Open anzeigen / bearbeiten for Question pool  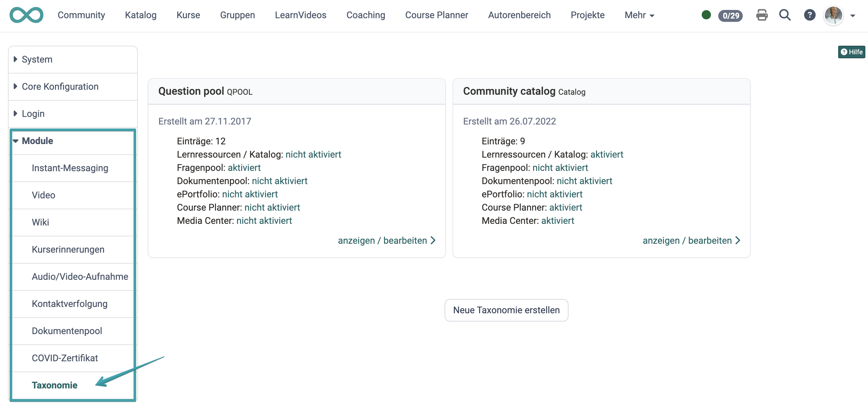click(387, 240)
